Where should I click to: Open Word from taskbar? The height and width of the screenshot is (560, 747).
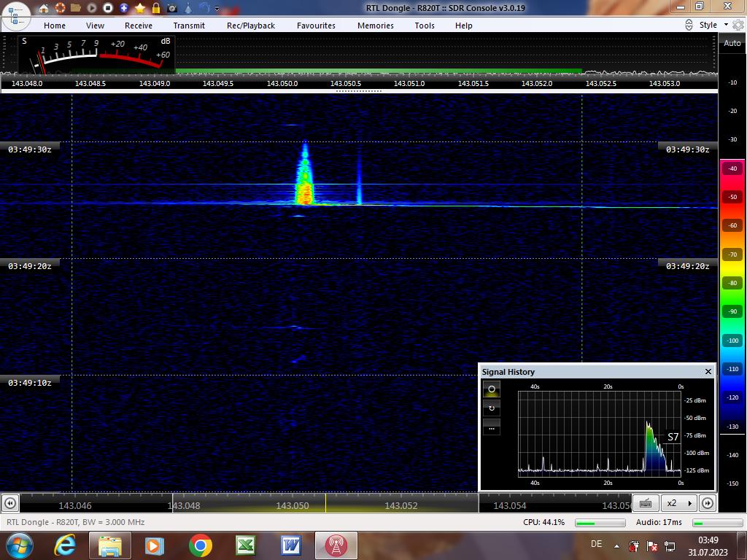click(290, 545)
